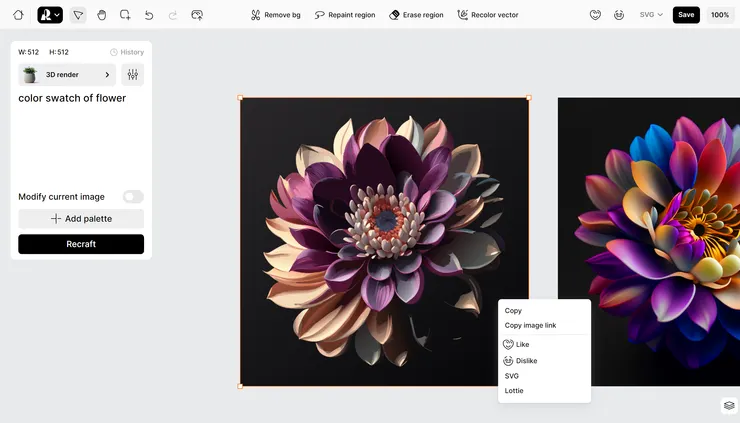Expand the 3D render style selector
This screenshot has width=740, height=423.
67,75
